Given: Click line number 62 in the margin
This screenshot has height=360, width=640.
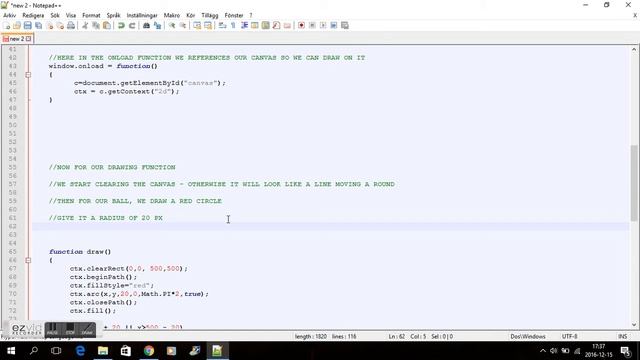Looking at the screenshot, I should [13, 227].
